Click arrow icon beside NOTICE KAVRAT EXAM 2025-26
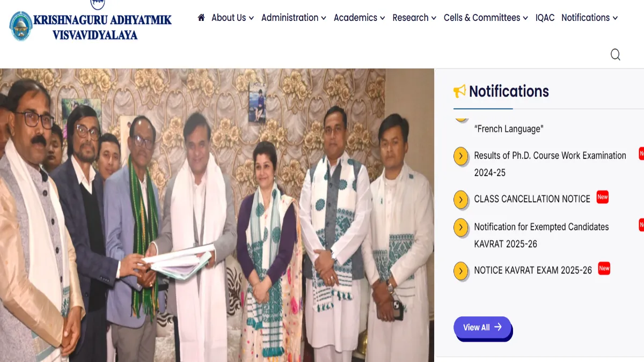 (x=461, y=271)
